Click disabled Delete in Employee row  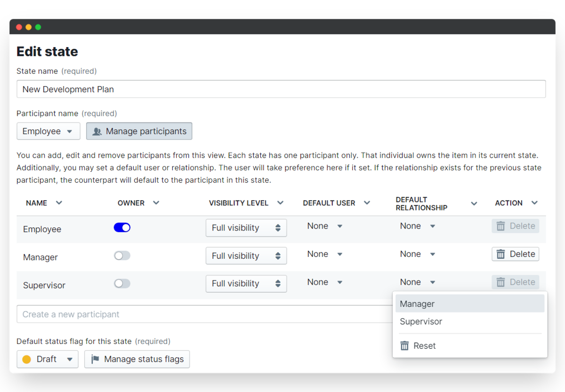(x=516, y=226)
